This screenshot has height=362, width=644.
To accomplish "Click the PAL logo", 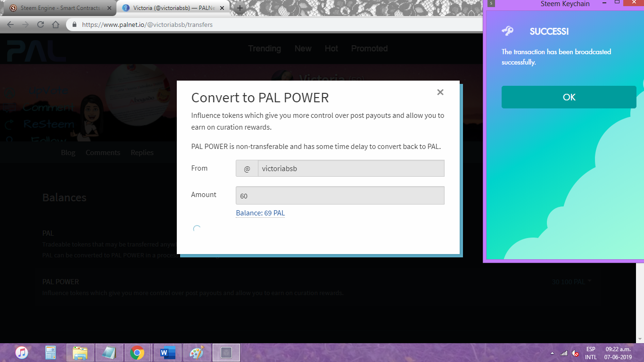I will tap(36, 51).
